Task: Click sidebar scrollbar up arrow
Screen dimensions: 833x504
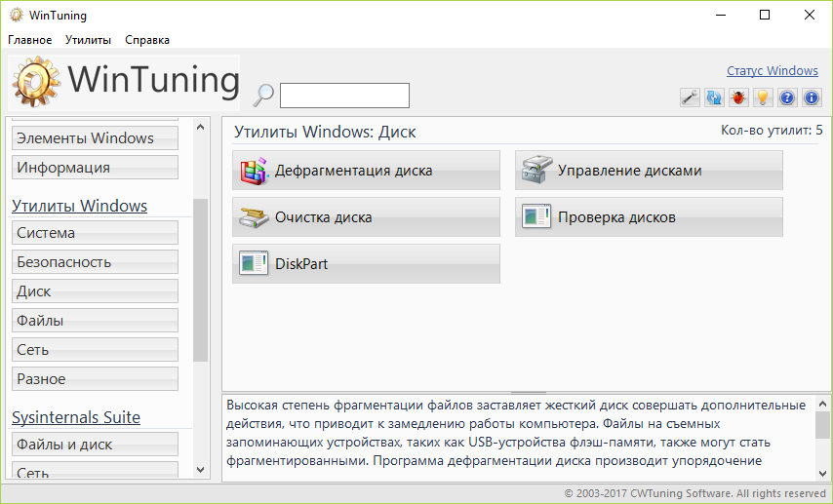Action: (200, 127)
